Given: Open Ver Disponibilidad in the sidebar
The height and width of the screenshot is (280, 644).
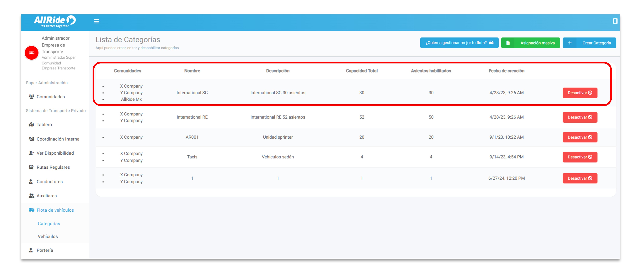Looking at the screenshot, I should tap(55, 153).
